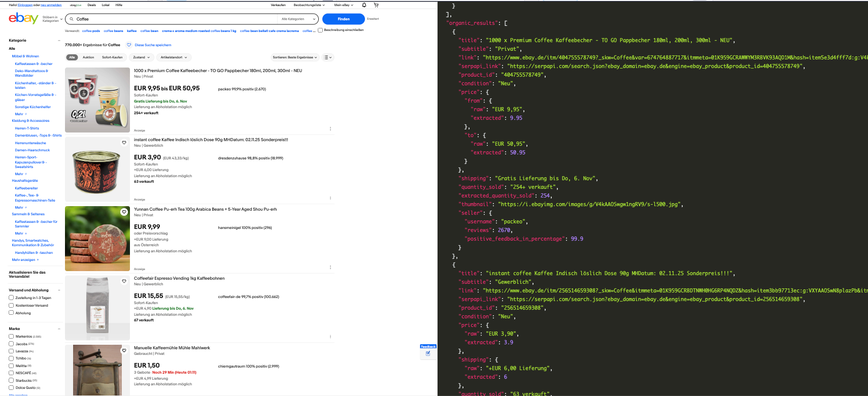
Task: Open the shopping cart icon
Action: click(x=376, y=5)
